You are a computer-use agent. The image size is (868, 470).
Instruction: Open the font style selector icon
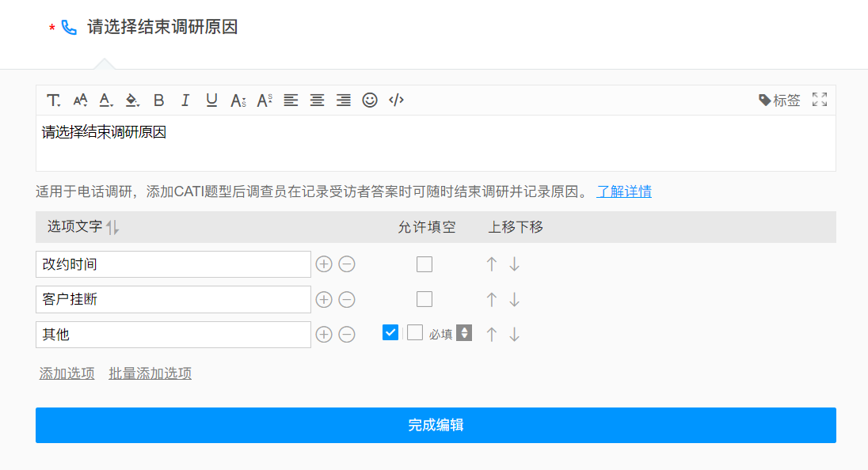[53, 100]
